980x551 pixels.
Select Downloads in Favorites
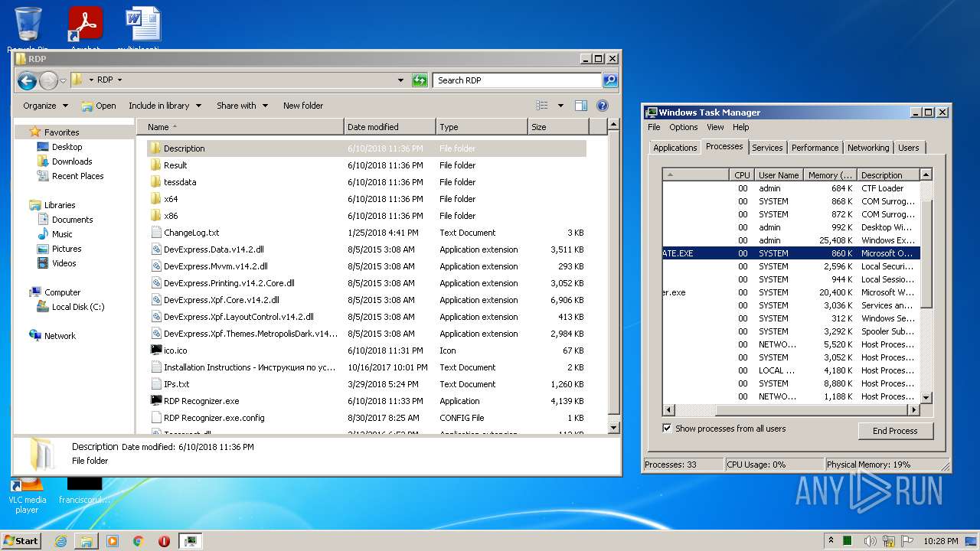(72, 161)
